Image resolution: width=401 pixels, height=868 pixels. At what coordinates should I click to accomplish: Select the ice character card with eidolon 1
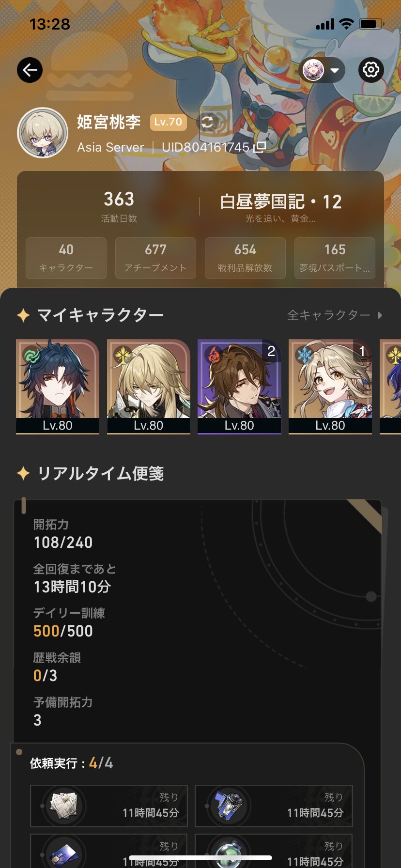pyautogui.click(x=330, y=387)
